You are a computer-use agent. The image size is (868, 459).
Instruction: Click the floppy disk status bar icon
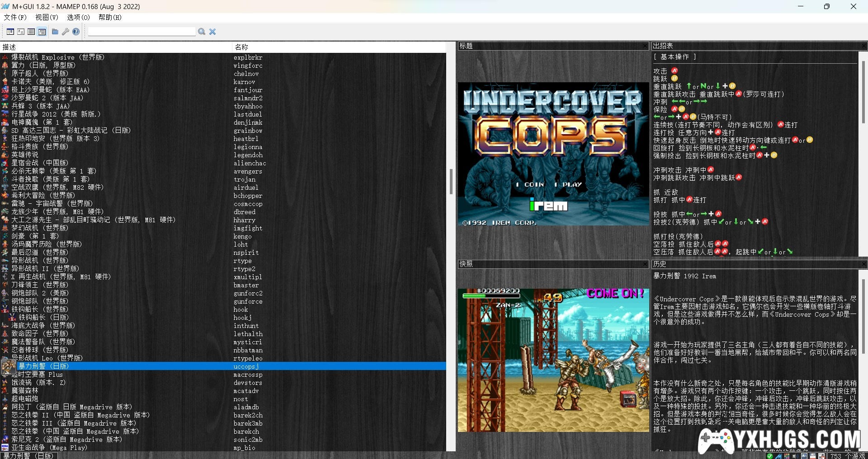(x=812, y=456)
